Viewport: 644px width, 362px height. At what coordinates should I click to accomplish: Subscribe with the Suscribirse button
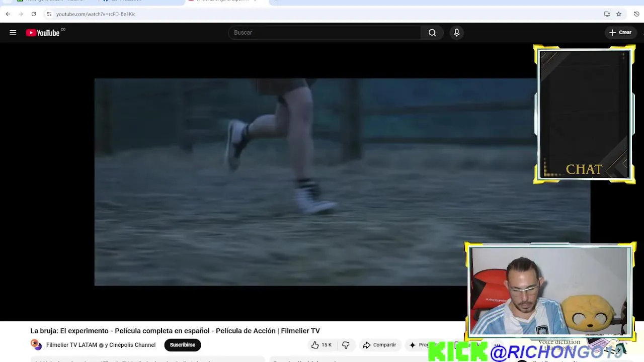(183, 345)
